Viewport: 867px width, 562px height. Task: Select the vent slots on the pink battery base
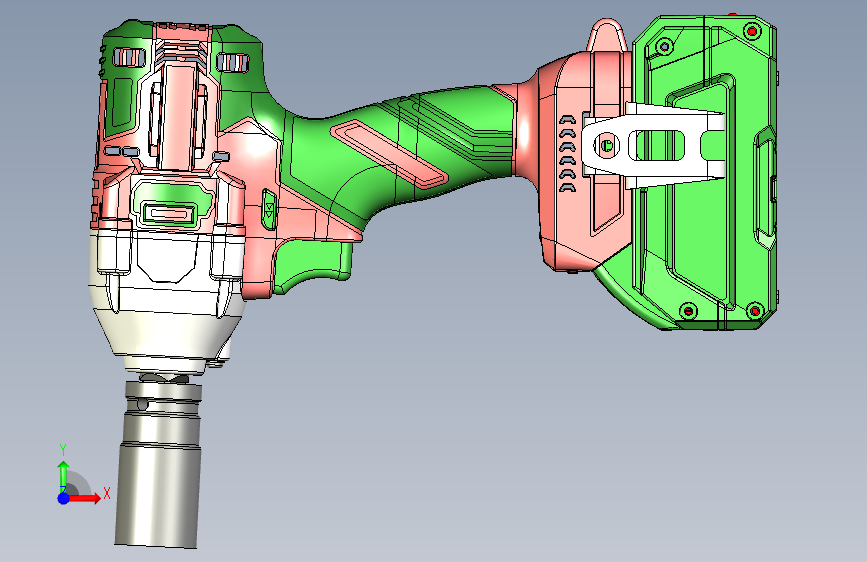tap(567, 154)
